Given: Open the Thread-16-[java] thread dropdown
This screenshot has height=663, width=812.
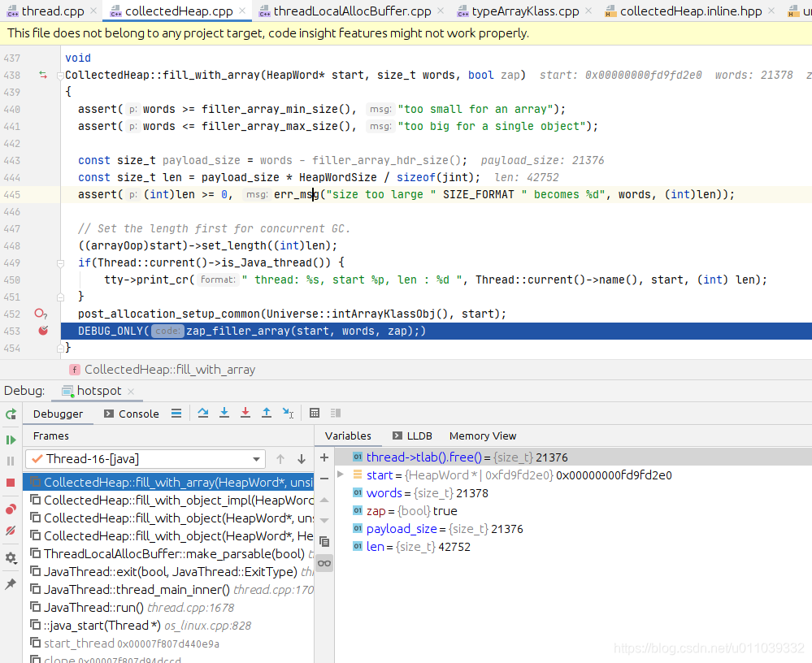Looking at the screenshot, I should click(x=145, y=459).
